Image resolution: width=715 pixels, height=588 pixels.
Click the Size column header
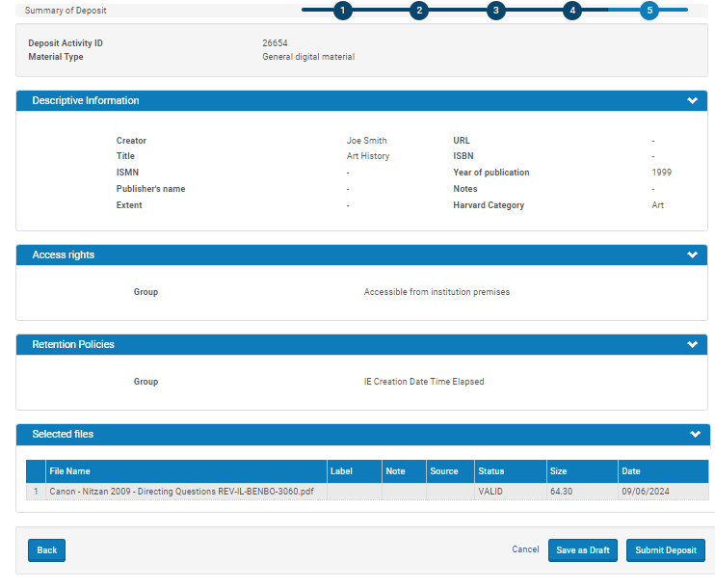pyautogui.click(x=559, y=471)
